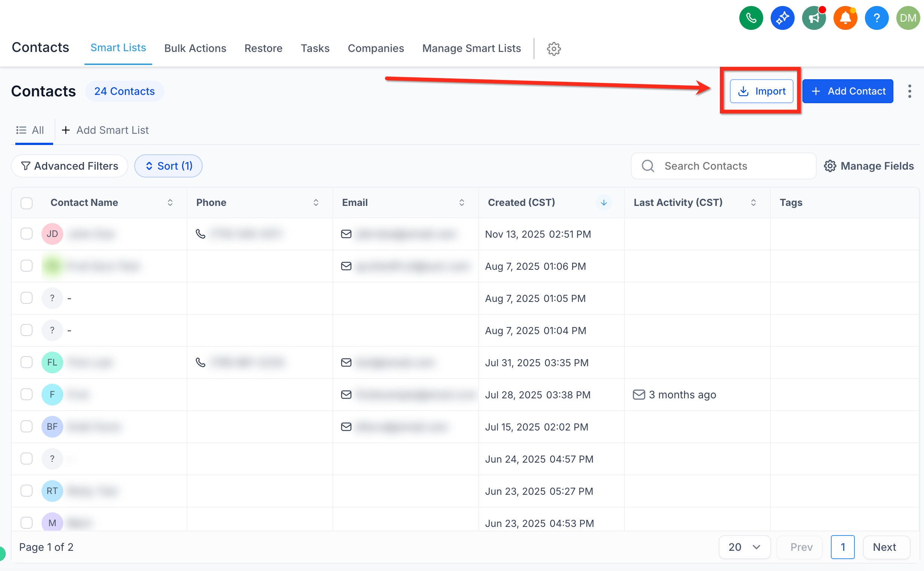
Task: Click the descending sort arrow on Created (CST)
Action: pyautogui.click(x=604, y=203)
